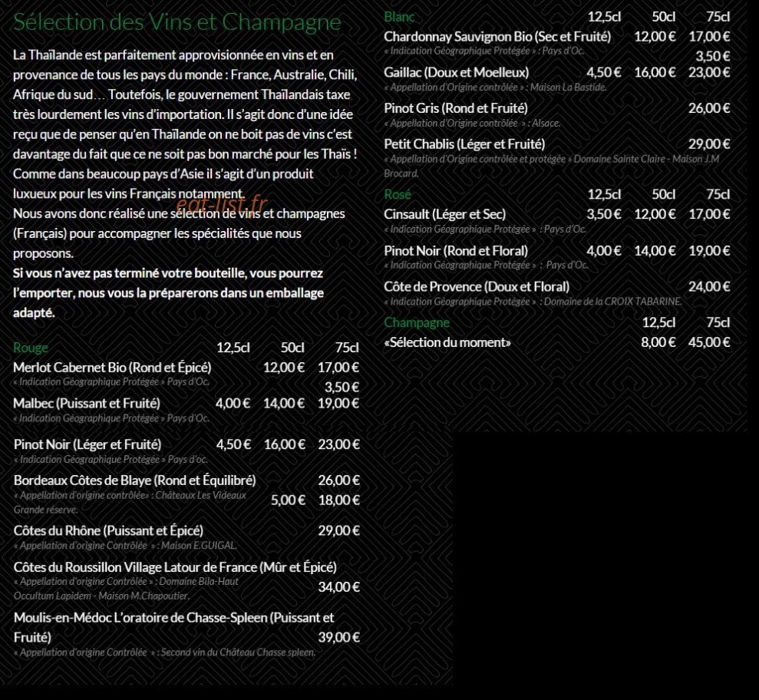Click 'Pinot Noir (Léger et Fruité)' red wine
This screenshot has width=759, height=700.
(x=87, y=444)
